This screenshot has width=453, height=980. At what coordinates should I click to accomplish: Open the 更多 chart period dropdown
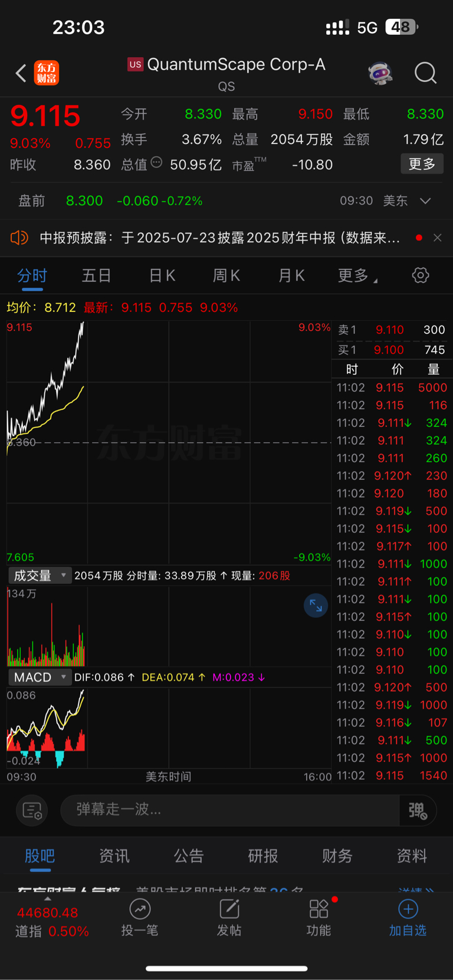coord(357,275)
